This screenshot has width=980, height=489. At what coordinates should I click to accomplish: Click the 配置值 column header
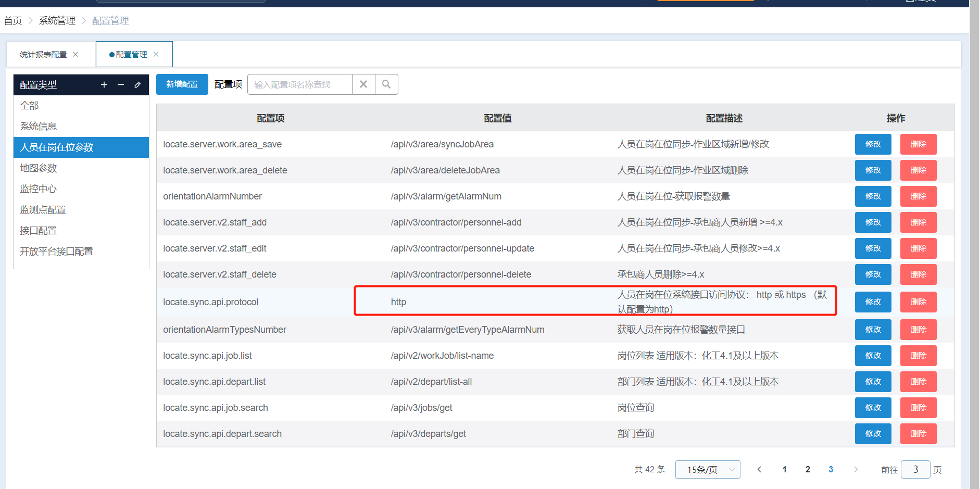[x=498, y=118]
